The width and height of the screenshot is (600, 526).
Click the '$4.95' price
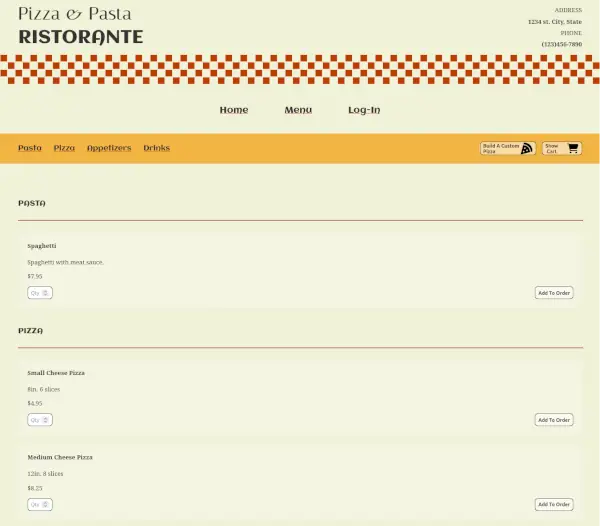(x=35, y=403)
